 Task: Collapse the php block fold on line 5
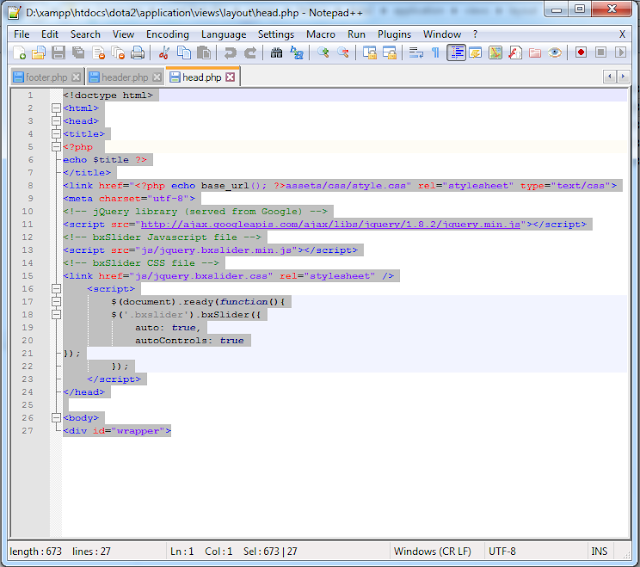(x=56, y=147)
